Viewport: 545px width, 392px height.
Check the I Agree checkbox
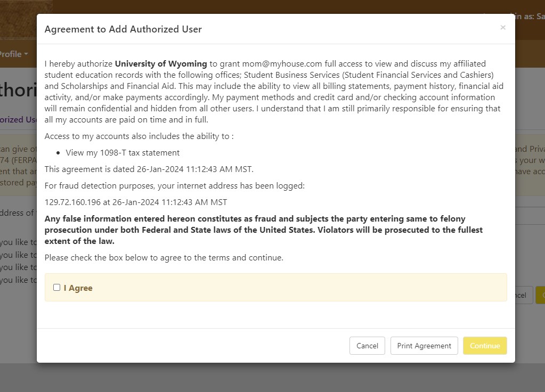click(56, 288)
